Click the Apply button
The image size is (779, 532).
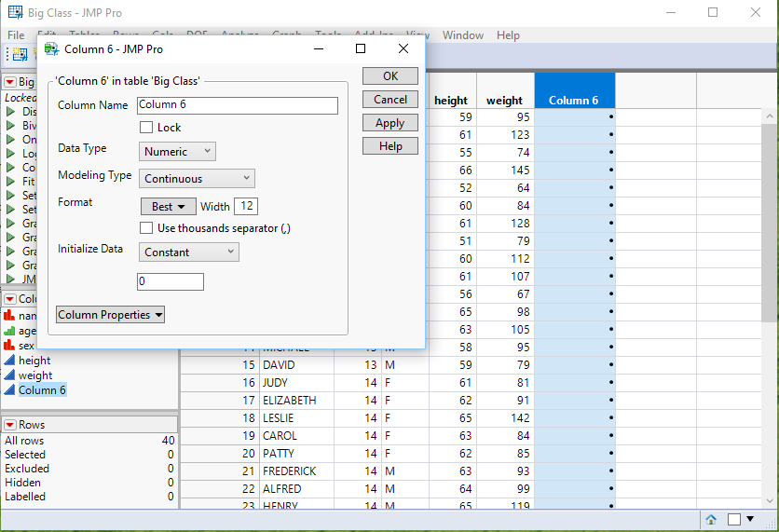(390, 123)
